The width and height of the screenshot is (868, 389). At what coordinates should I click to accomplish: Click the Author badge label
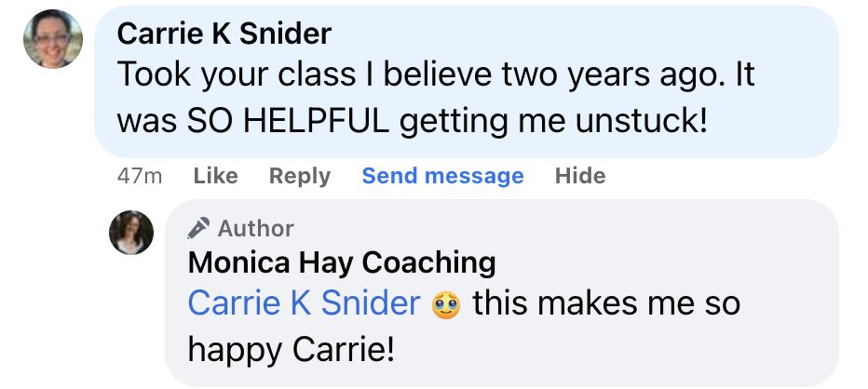click(x=255, y=228)
